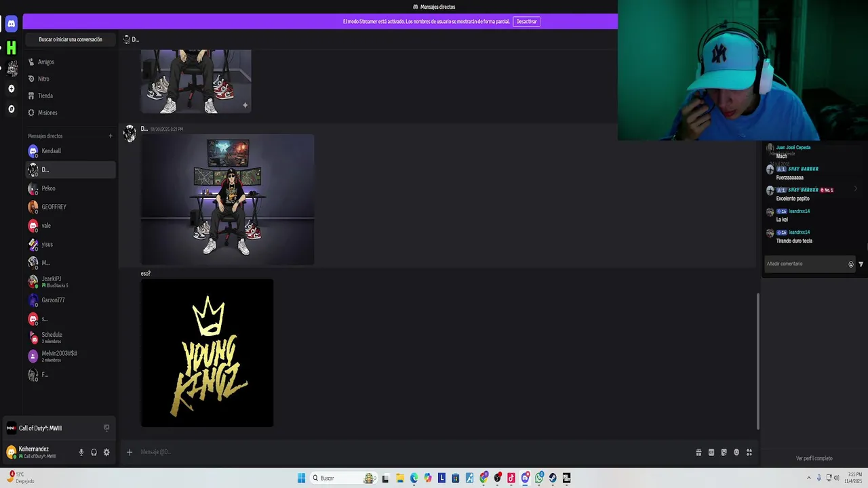
Task: Click Juan José Cepeda username in stream chat
Action: point(793,147)
